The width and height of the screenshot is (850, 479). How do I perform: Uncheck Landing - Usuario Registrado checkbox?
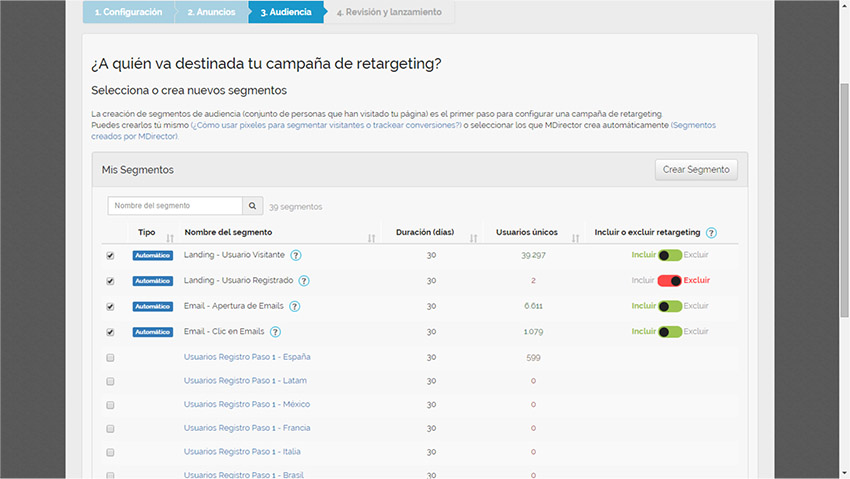coord(111,281)
